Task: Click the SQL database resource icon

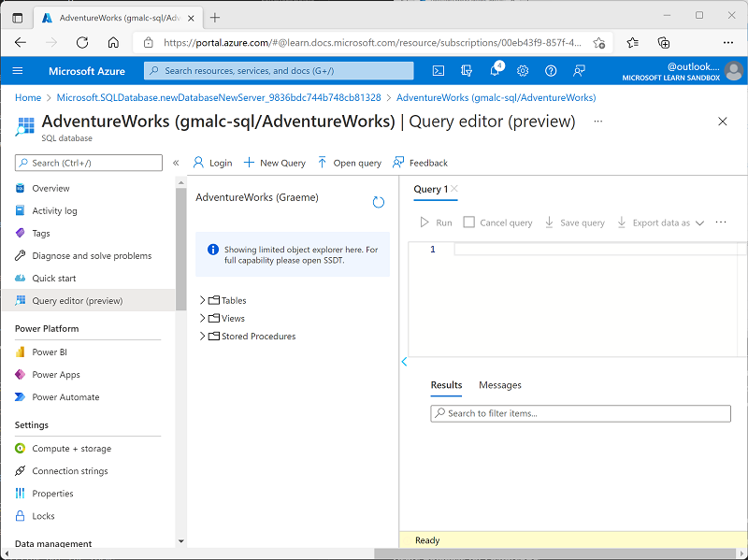Action: tap(25, 126)
